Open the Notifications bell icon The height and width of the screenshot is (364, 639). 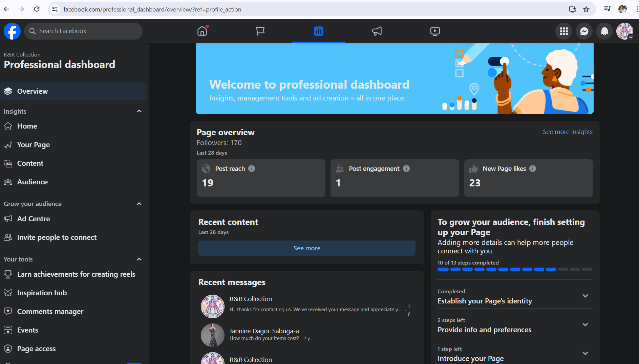pyautogui.click(x=604, y=31)
